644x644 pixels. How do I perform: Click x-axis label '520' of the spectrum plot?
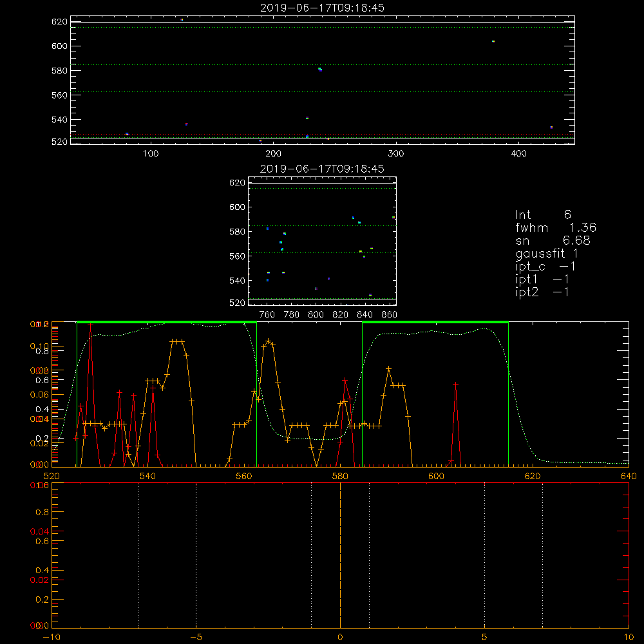tap(52, 476)
